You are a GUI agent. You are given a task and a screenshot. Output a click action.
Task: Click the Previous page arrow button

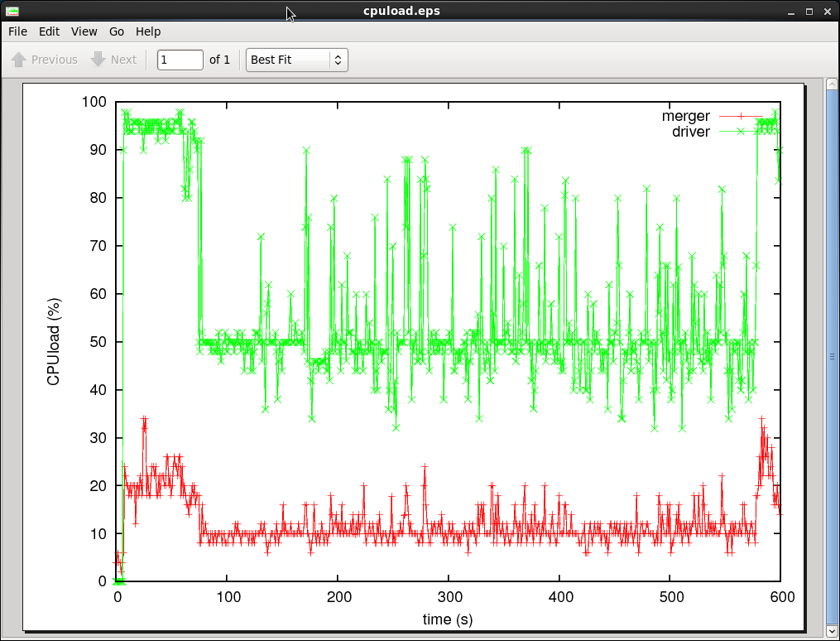click(45, 60)
